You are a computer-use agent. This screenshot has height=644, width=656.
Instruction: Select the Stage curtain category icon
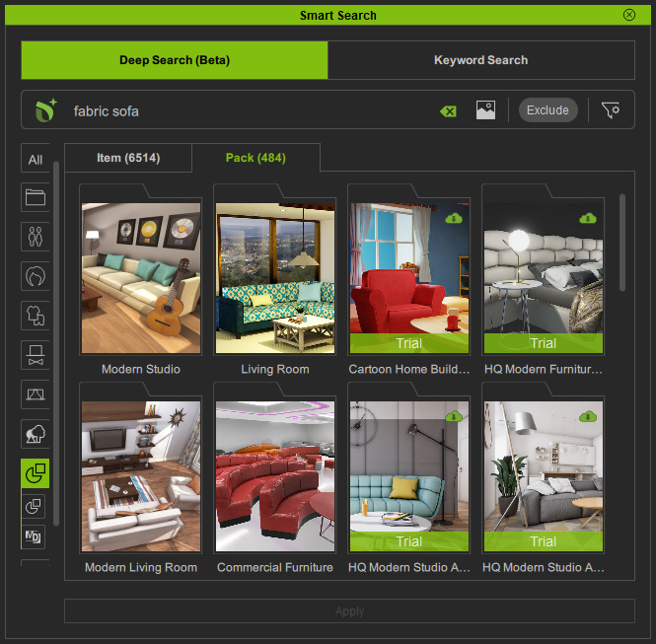(x=36, y=394)
